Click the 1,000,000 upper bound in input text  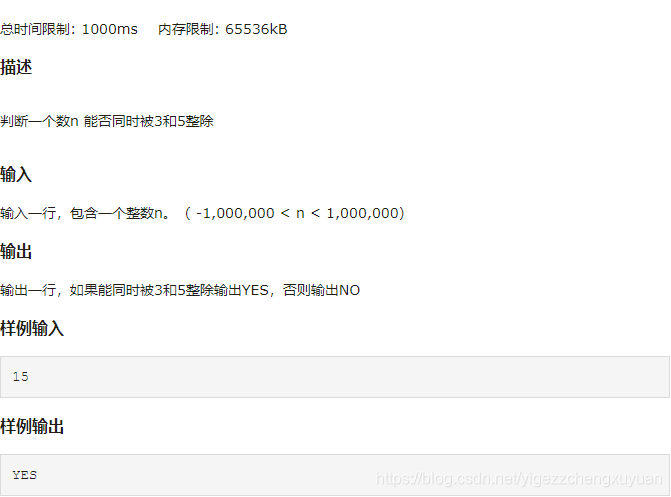363,213
